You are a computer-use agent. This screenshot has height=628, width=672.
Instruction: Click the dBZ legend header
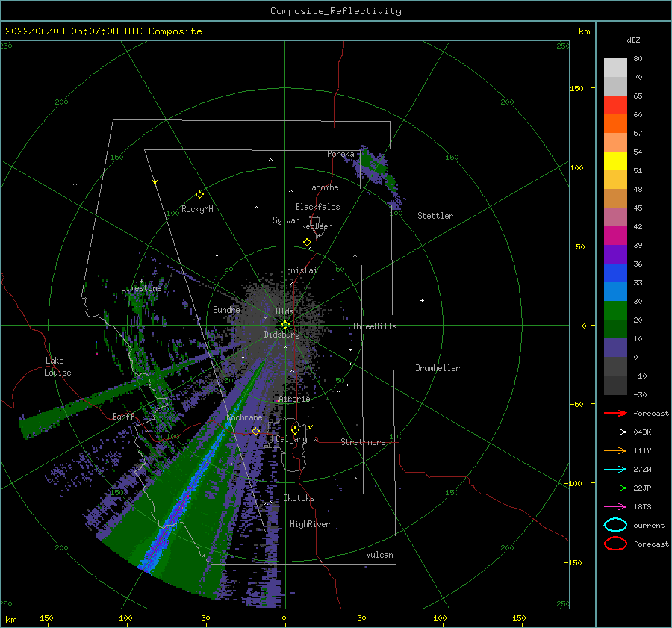[633, 40]
